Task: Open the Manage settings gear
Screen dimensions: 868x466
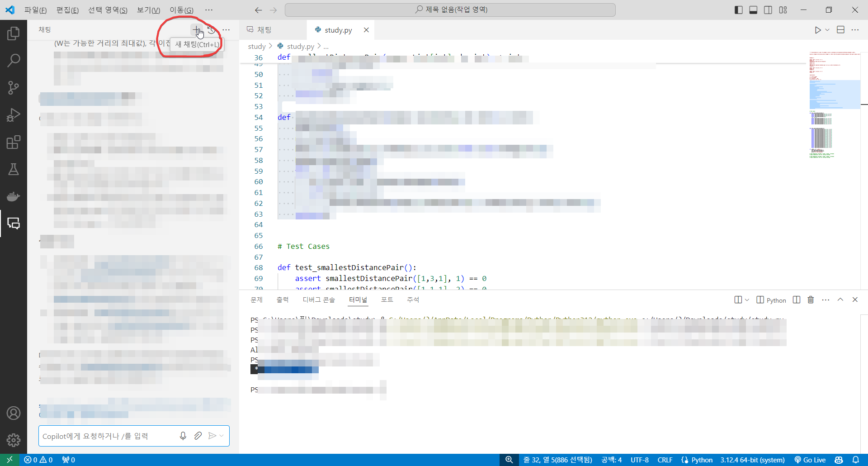Action: (14, 440)
